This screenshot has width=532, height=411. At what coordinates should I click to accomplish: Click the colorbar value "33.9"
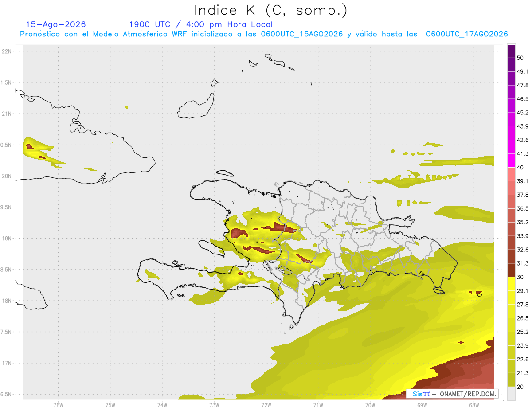pos(523,236)
